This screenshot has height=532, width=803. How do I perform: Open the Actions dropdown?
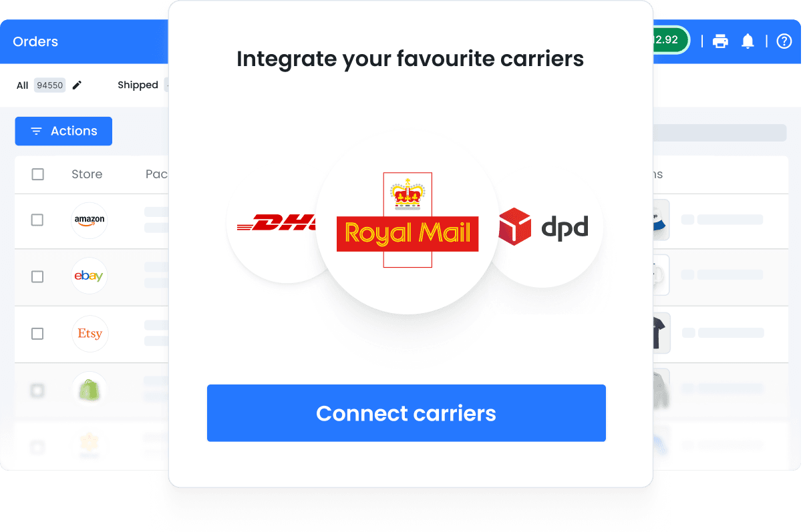pos(63,131)
